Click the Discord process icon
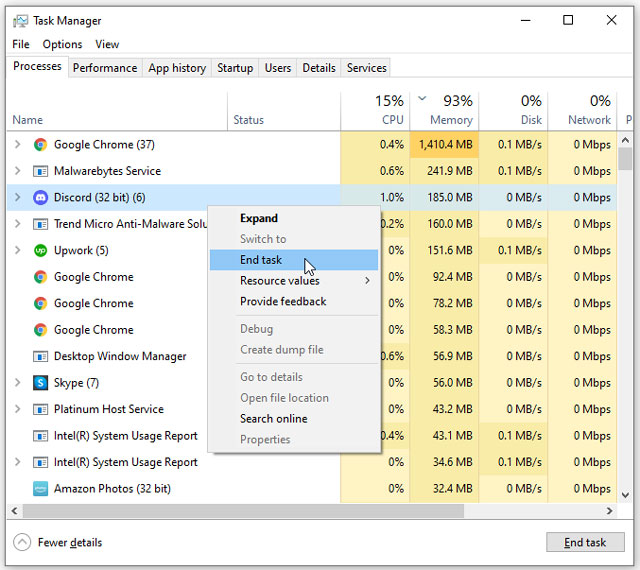This screenshot has height=570, width=640. pos(40,198)
